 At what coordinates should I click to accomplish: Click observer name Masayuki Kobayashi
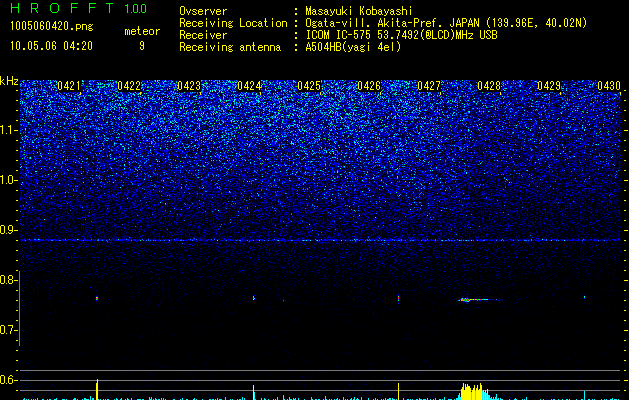[359, 11]
